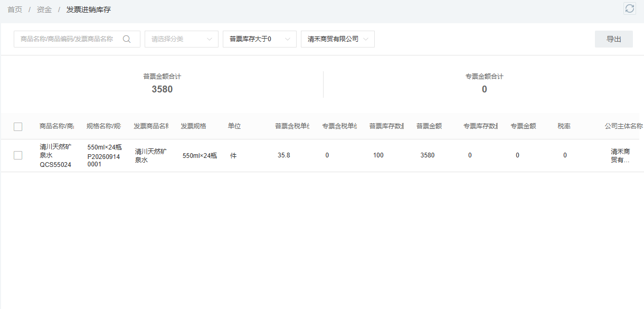Open the 普票库存大于0 filter dropdown
Screen dimensions: 644x309
click(x=260, y=39)
